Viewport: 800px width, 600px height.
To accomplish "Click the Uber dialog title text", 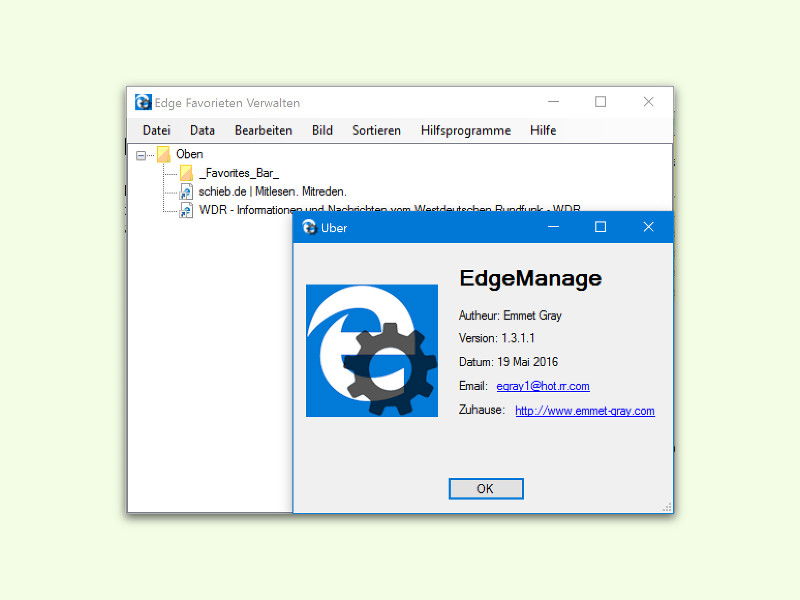I will 334,228.
